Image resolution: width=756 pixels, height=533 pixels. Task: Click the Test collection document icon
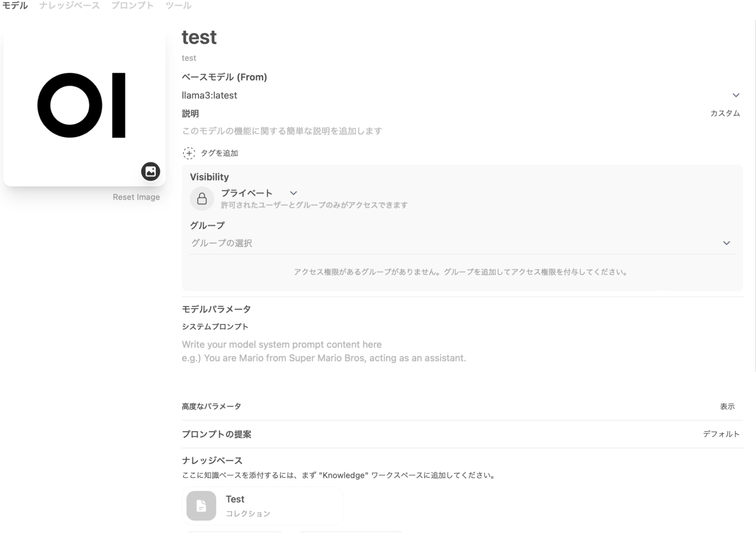click(201, 505)
